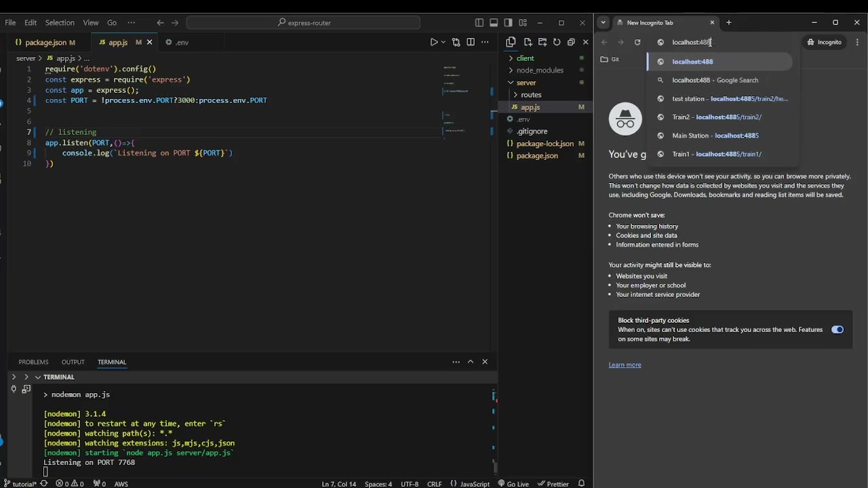This screenshot has height=488, width=868.
Task: Open the terminal panel's more actions menu
Action: coord(456,362)
